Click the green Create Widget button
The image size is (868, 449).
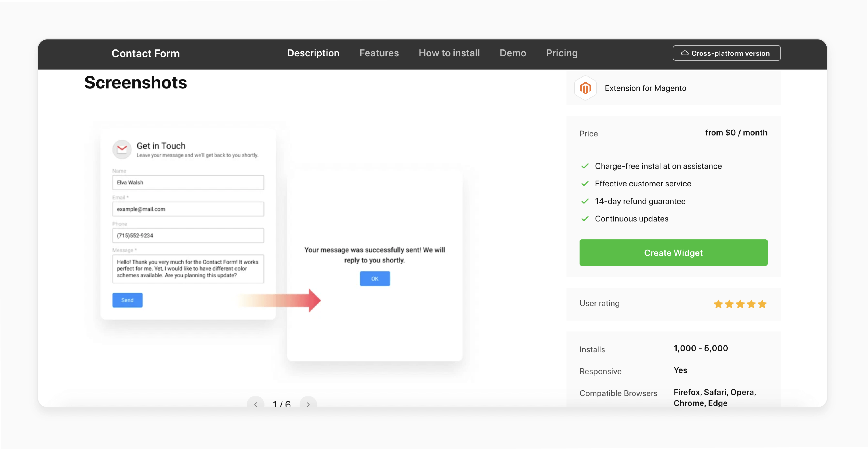click(673, 252)
